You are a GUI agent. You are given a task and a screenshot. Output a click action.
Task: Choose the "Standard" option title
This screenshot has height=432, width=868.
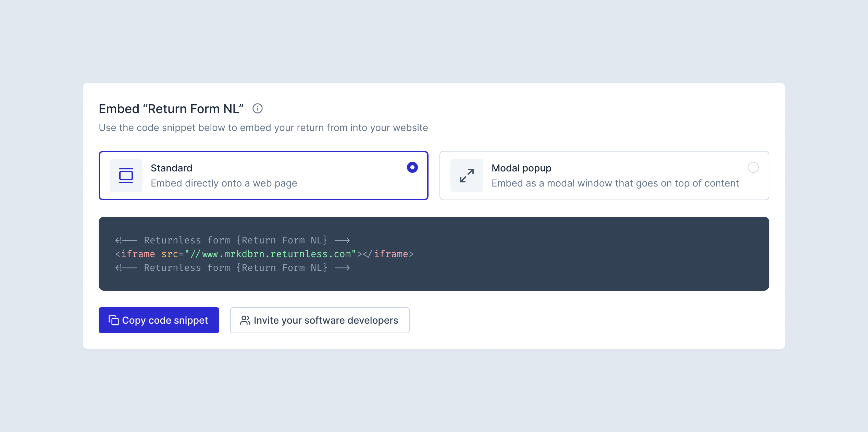172,168
